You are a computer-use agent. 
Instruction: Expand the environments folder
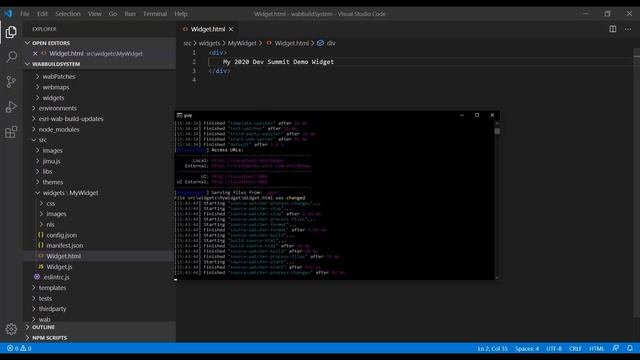(58, 108)
